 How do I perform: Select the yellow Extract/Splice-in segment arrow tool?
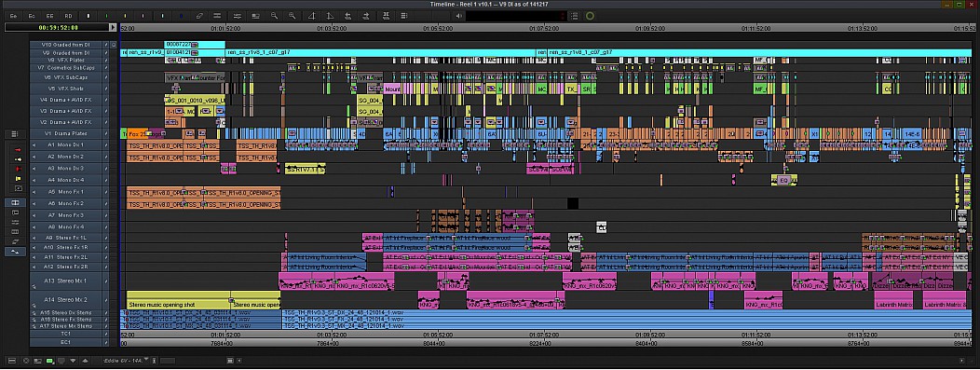coord(18,159)
